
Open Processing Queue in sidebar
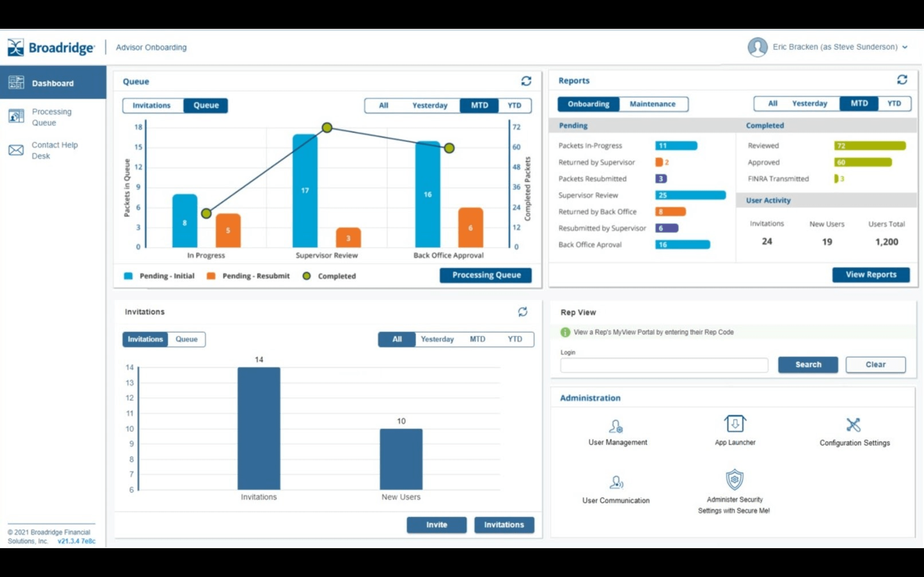pyautogui.click(x=51, y=117)
